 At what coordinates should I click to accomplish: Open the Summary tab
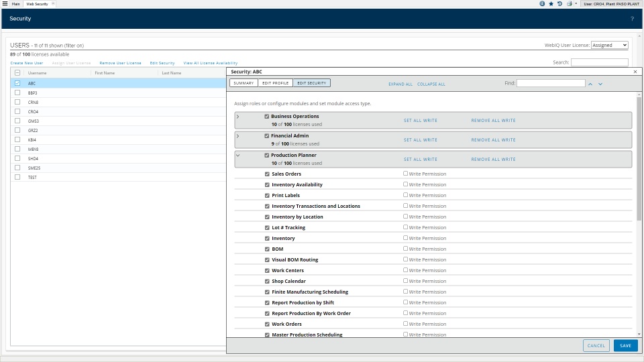(x=244, y=83)
